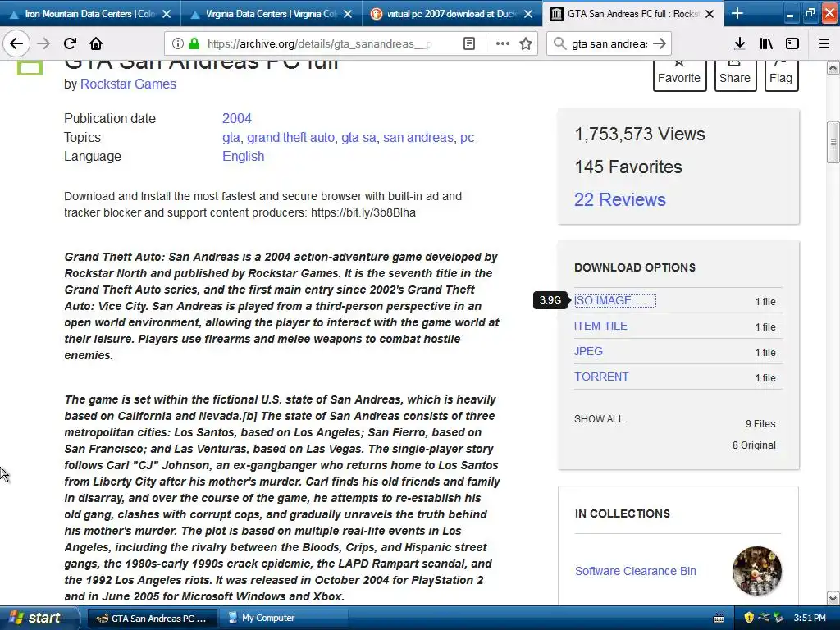
Task: Open page actions three-dot menu
Action: coord(503,43)
